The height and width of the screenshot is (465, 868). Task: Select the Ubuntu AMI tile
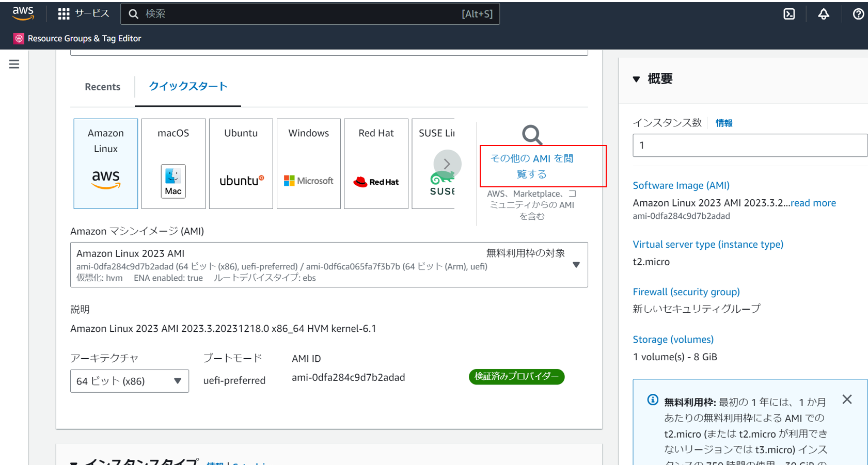(x=241, y=164)
